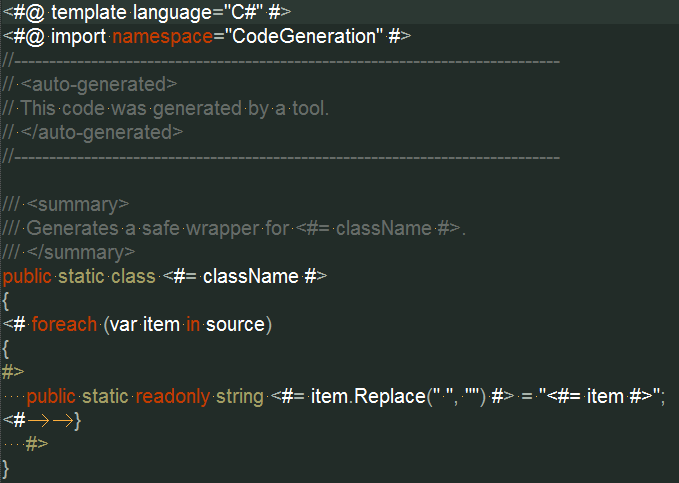Click the "</auto-generated>" closing comment tag
The height and width of the screenshot is (483, 679).
click(102, 133)
